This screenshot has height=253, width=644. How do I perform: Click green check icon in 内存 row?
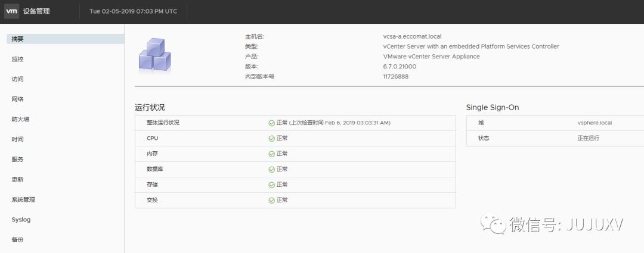(271, 154)
